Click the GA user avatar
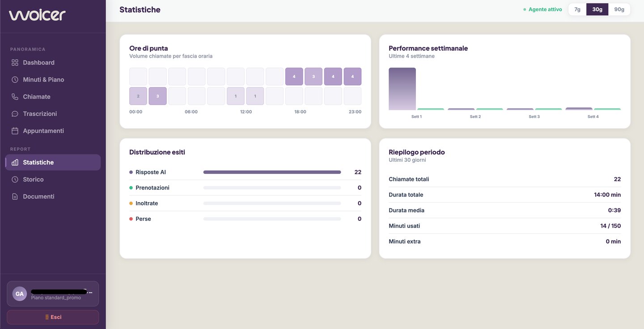The image size is (644, 329). click(x=20, y=294)
